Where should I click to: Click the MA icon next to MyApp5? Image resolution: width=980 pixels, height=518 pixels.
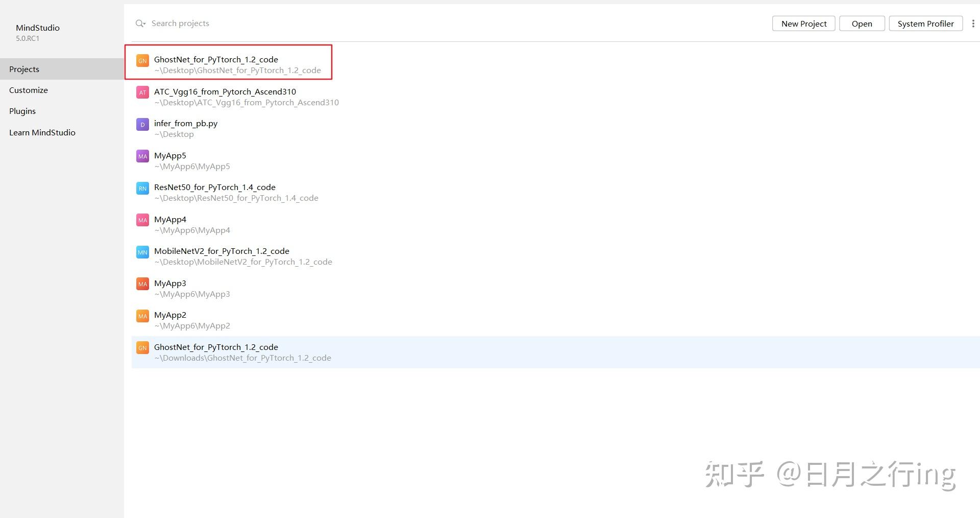(142, 156)
